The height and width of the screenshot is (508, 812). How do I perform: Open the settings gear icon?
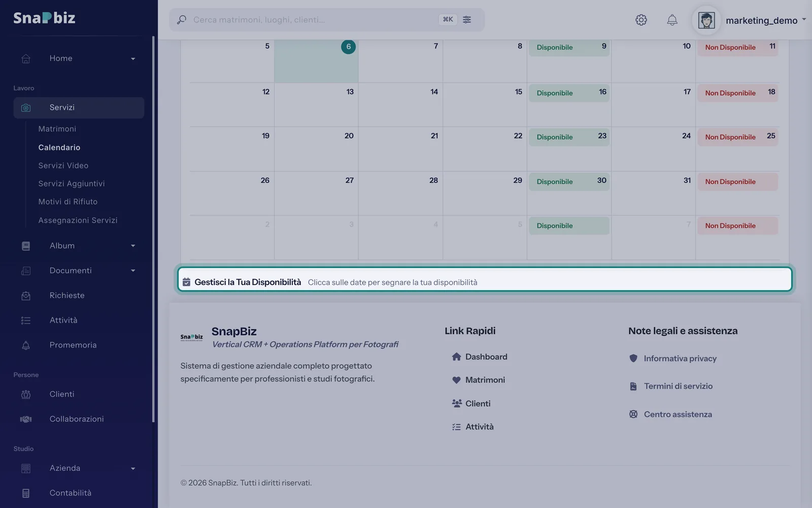[x=641, y=20]
